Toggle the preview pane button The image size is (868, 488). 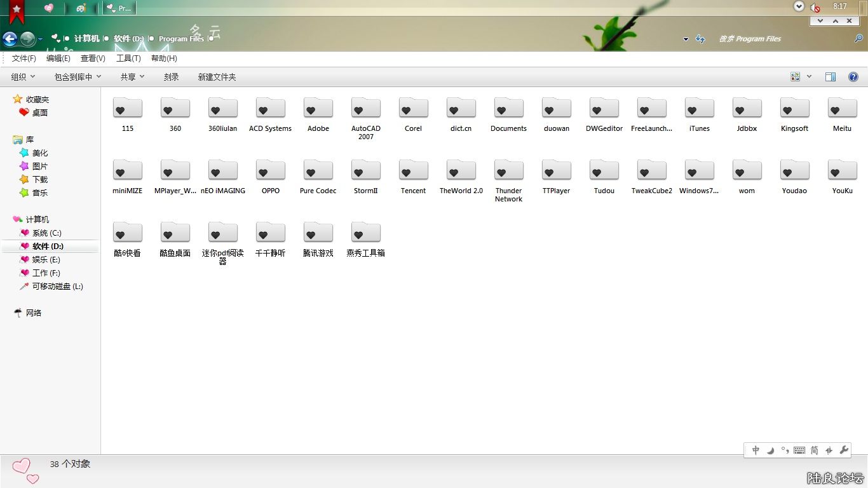(x=831, y=77)
